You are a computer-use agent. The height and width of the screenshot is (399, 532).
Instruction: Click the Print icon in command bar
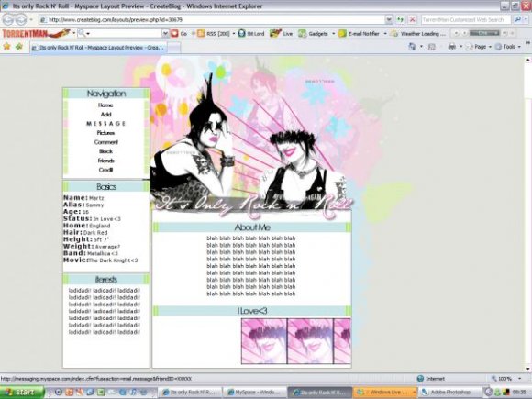click(x=452, y=47)
